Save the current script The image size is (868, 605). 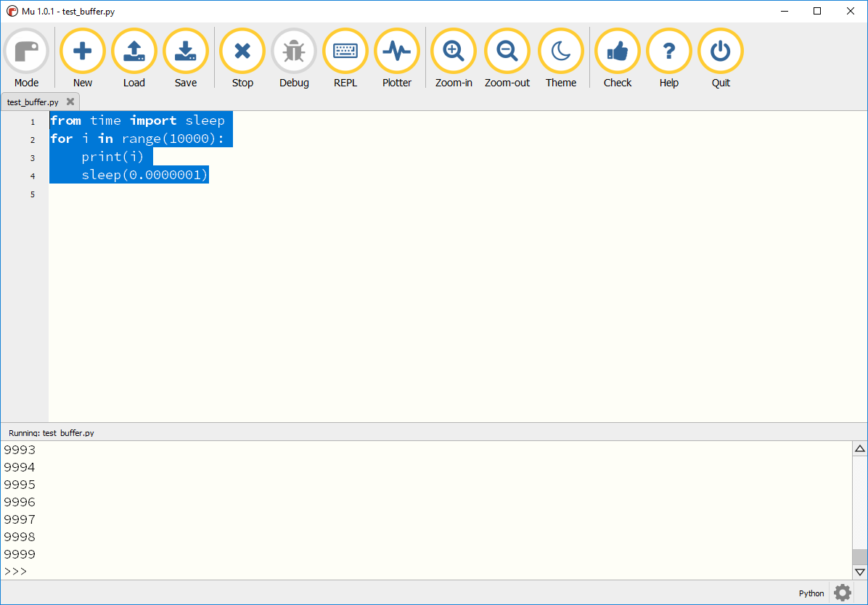[185, 51]
